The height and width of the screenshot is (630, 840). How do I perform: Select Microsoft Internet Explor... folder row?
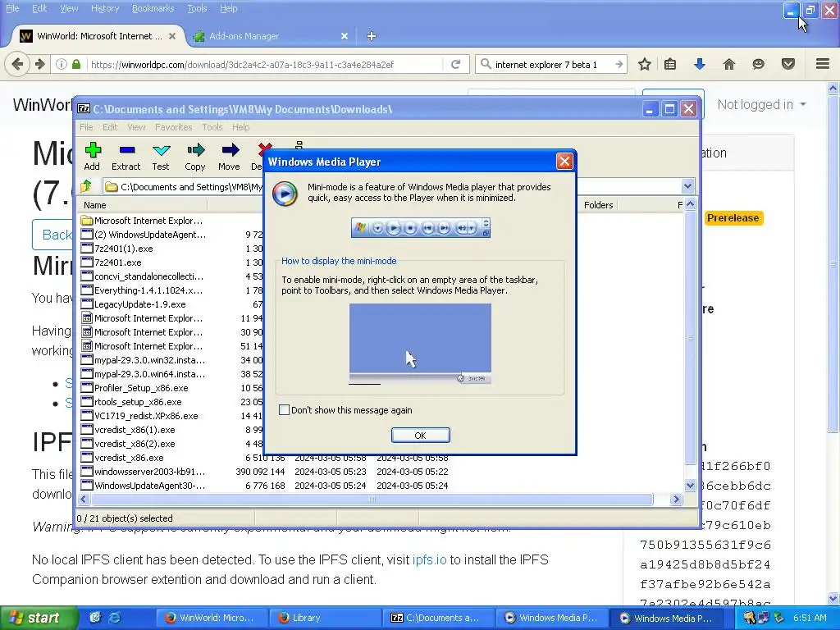point(143,220)
